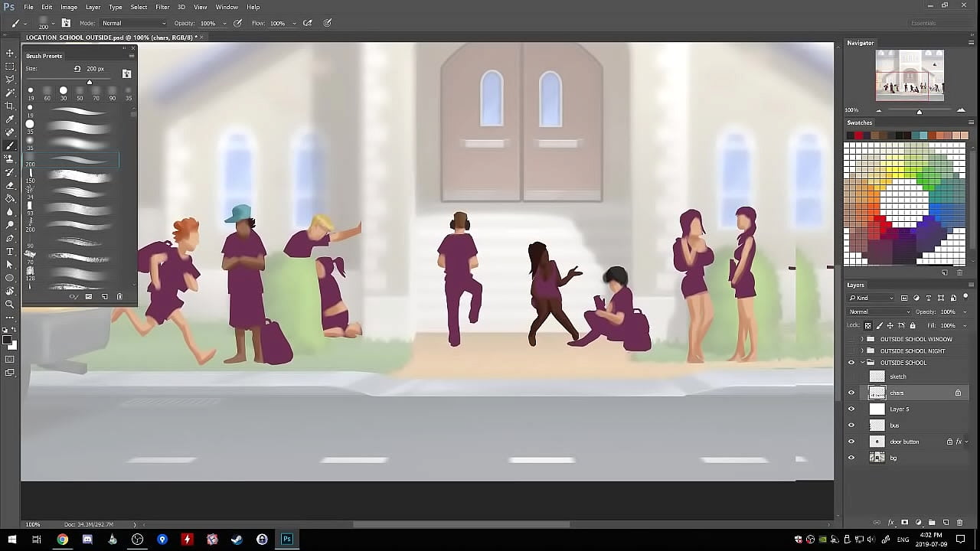Show the OUTSIDE SCHOOL WINDOW group
This screenshot has width=980, height=551.
click(x=851, y=339)
